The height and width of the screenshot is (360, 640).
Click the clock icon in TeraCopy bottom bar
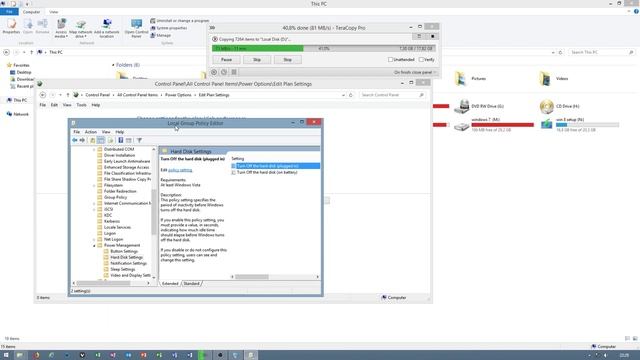[224, 72]
